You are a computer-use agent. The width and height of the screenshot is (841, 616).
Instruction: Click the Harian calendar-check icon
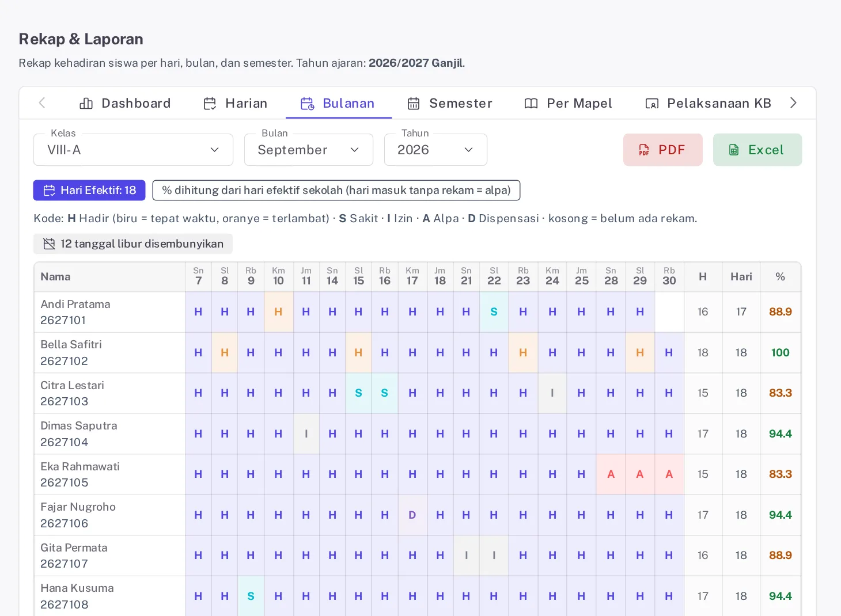coord(210,104)
